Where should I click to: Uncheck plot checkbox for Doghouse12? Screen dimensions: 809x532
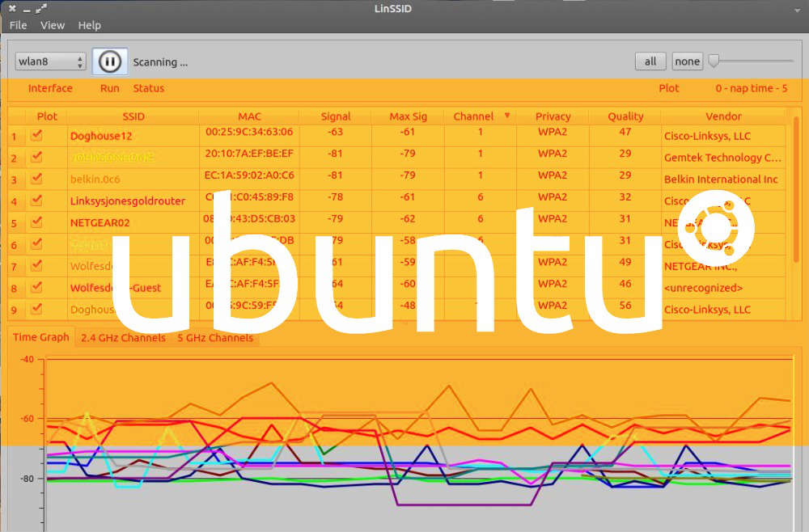coord(36,136)
